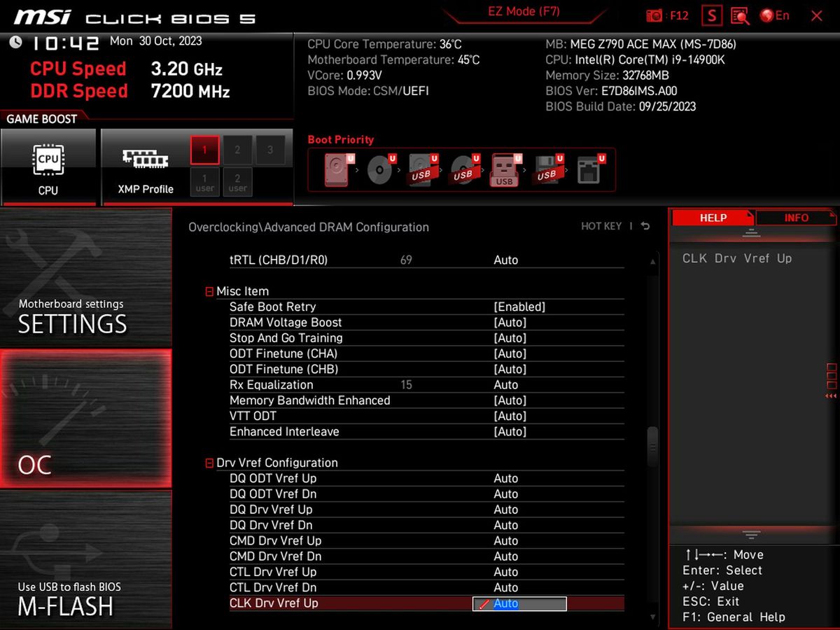840x630 pixels.
Task: Select the USB floppy boot device icon
Action: (547, 170)
